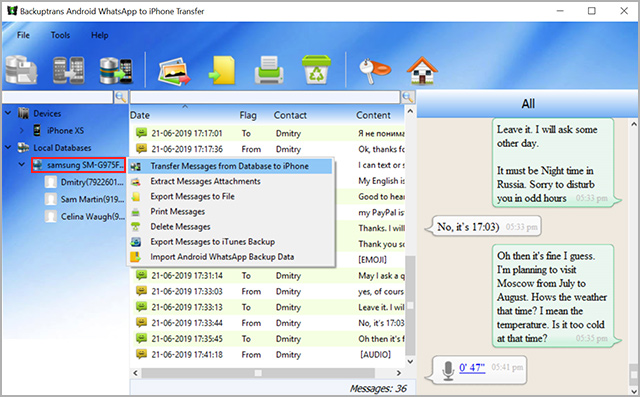
Task: Select the 21-06-2019 17:33:13 message row
Action: point(269,307)
